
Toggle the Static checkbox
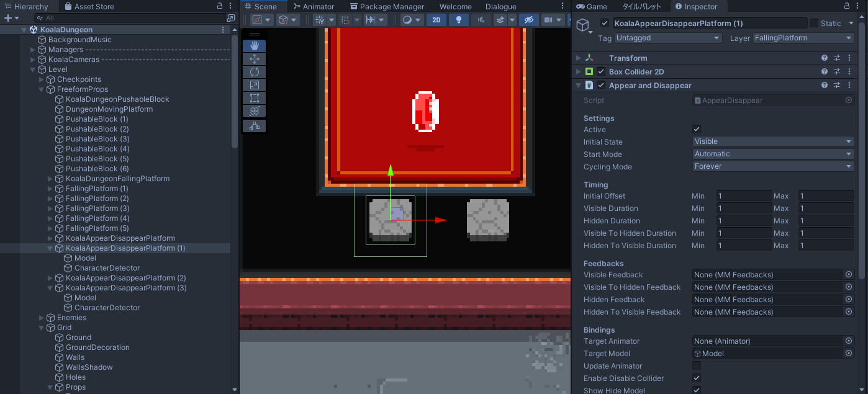tap(813, 24)
